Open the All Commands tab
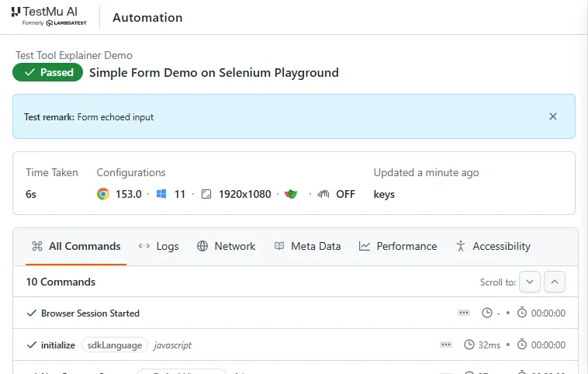The height and width of the screenshot is (374, 588). coord(76,246)
